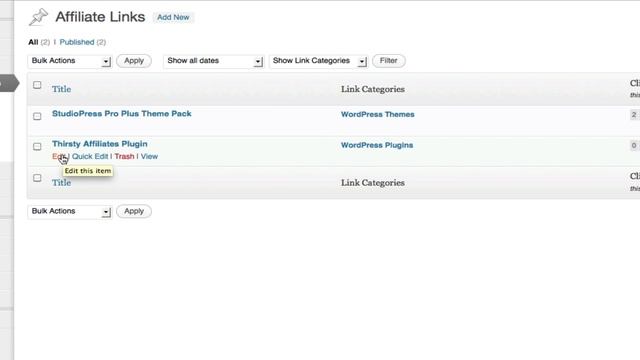Open the WordPress Themes category
Screen dimensions: 640x360
[378, 114]
